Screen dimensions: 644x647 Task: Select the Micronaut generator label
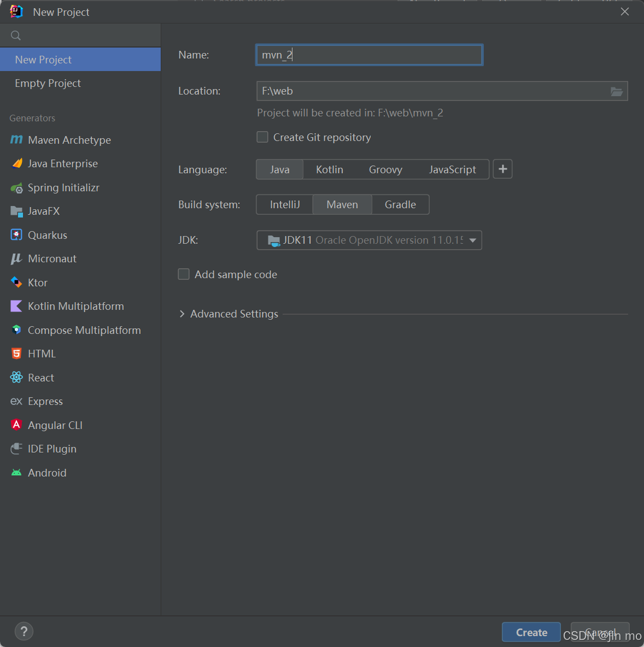tap(52, 258)
